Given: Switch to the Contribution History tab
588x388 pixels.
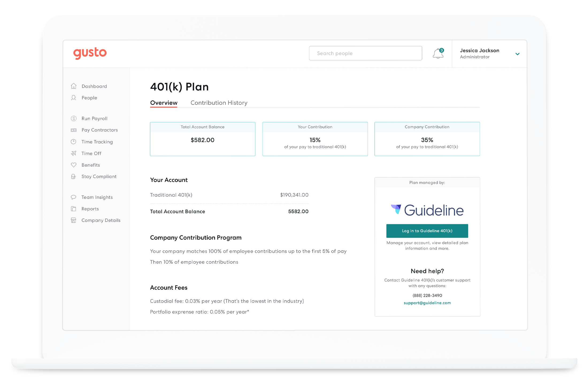Looking at the screenshot, I should (x=219, y=103).
